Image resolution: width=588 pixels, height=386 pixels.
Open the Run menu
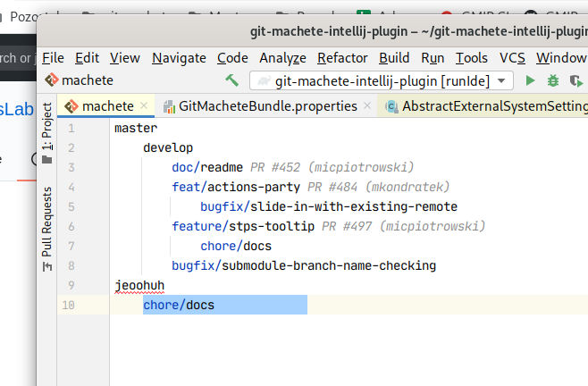coord(433,58)
